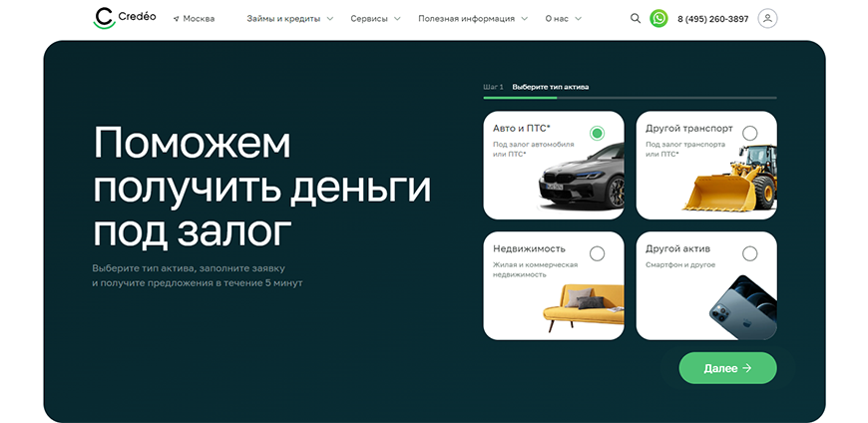Click the green WhatsApp icon

click(x=658, y=18)
